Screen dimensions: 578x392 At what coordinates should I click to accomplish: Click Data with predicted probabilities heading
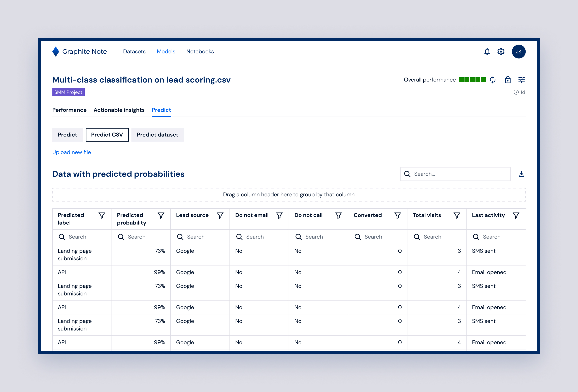click(118, 174)
